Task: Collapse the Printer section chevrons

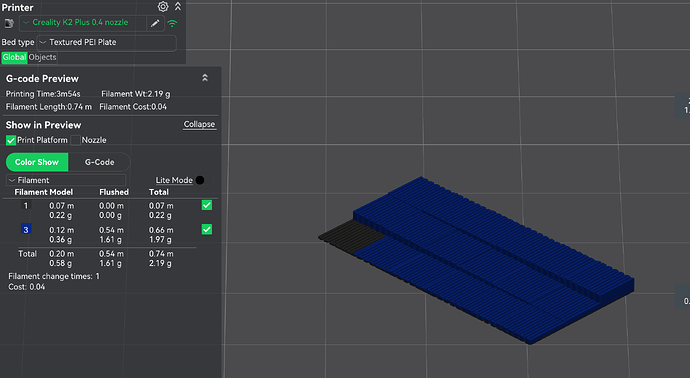Action: [x=178, y=7]
